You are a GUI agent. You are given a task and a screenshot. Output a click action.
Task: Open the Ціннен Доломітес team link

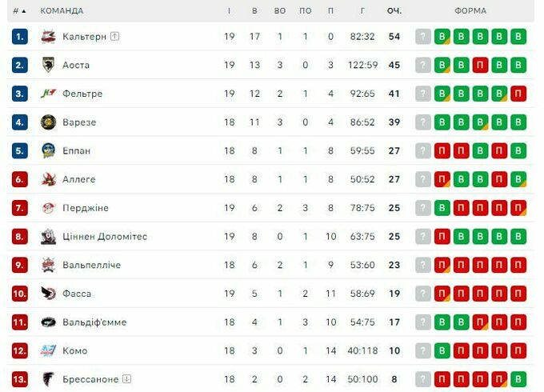click(x=105, y=237)
